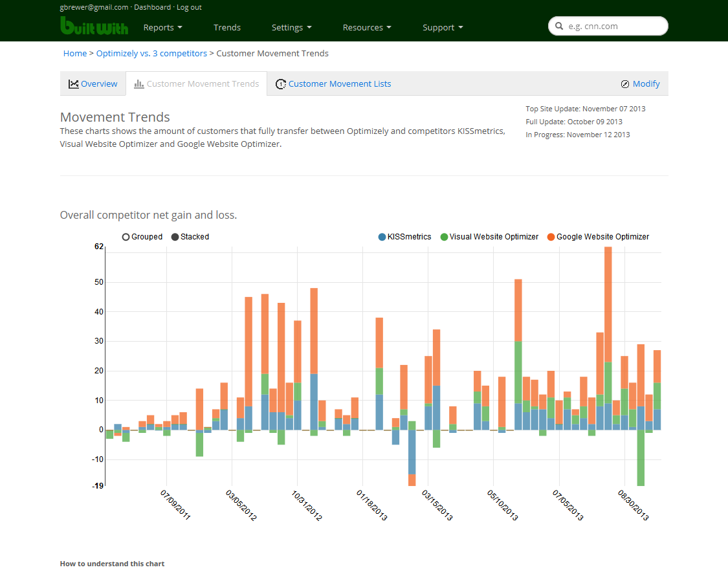Click the Customer Movement Lists clock icon
Screen dimensions: 728x574
(280, 84)
